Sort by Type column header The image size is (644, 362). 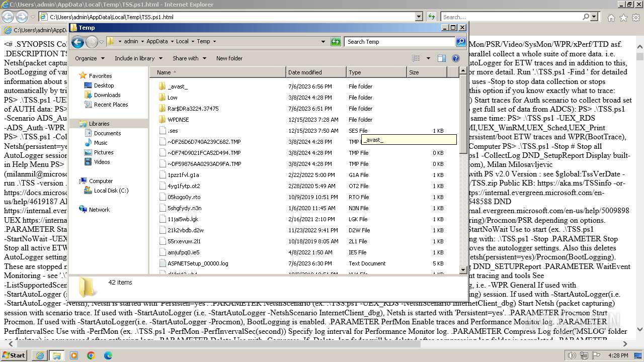(376, 72)
